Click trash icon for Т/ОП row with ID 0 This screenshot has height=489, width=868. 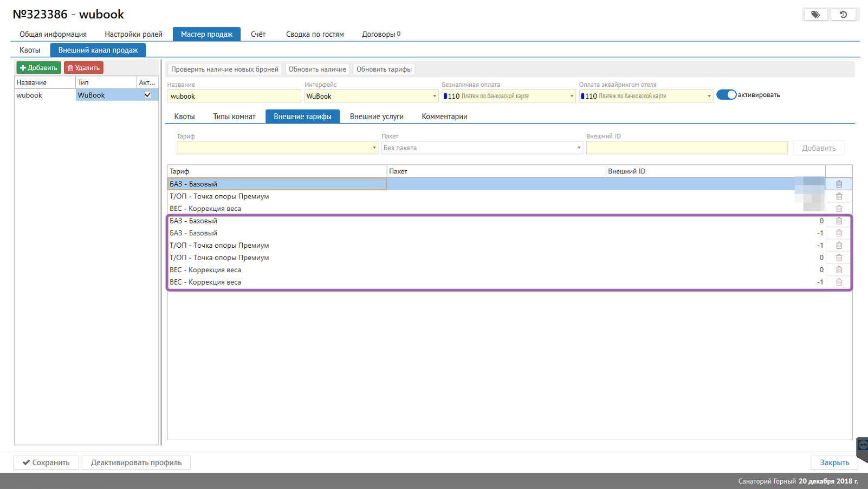coord(839,258)
